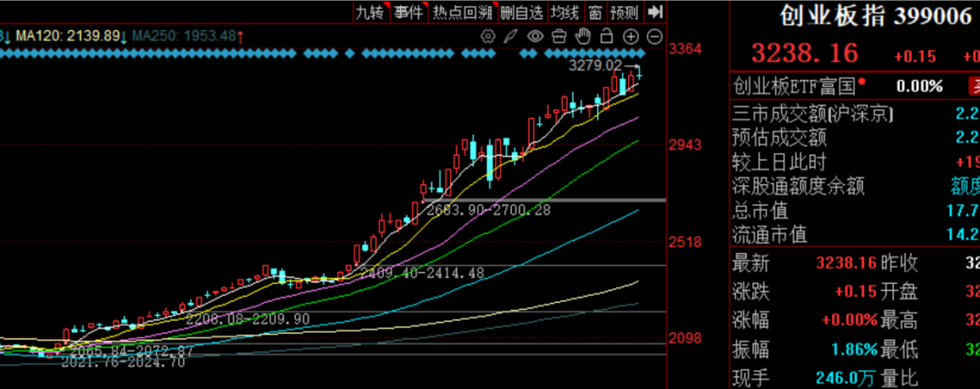Viewport: 980px width, 389px height.
Task: Collapse panel with arrow-to-bar icon
Action: tap(656, 12)
